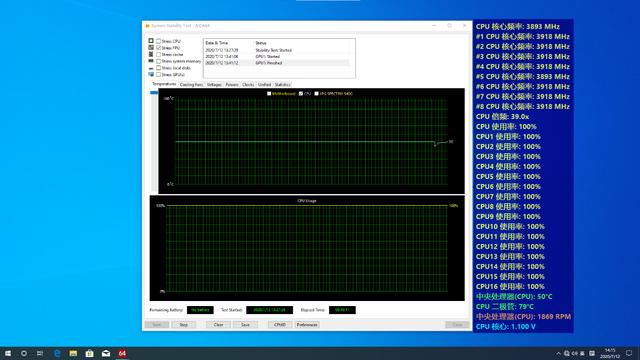The height and width of the screenshot is (360, 640).
Task: Toggle the Motherboard graph checkbox
Action: 269,93
